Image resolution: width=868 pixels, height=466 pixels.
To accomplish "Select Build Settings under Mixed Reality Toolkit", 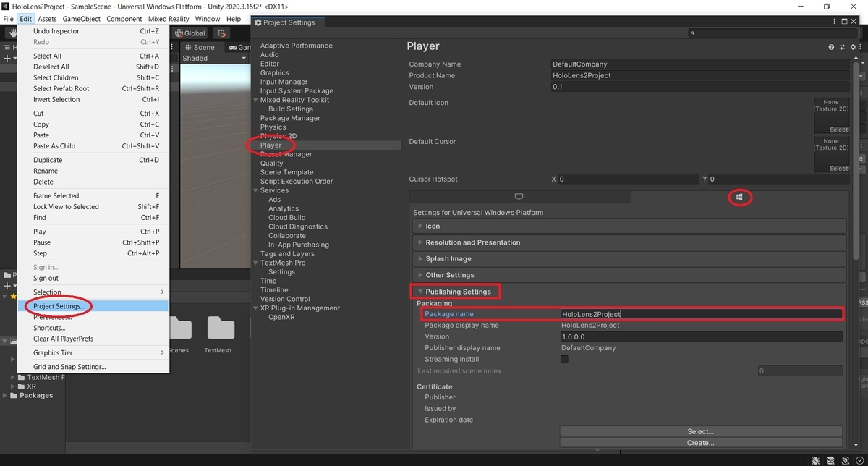I will (291, 109).
